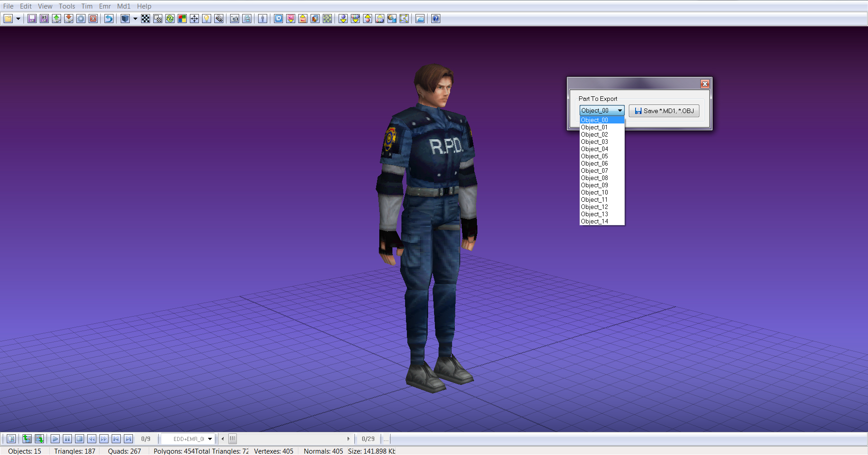Click the green circular refresh icon
This screenshot has height=455, width=868.
pos(170,19)
